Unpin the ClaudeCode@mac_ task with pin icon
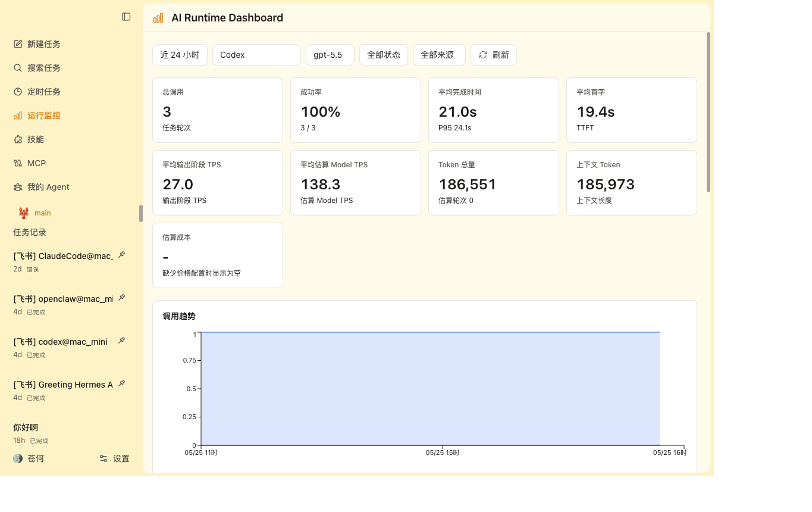Screen dimensions: 812x512 pos(121,255)
